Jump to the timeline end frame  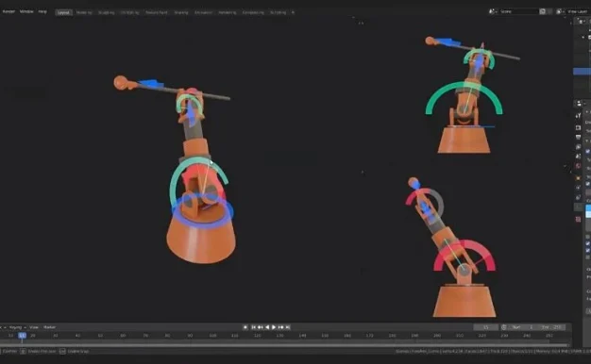tap(288, 327)
